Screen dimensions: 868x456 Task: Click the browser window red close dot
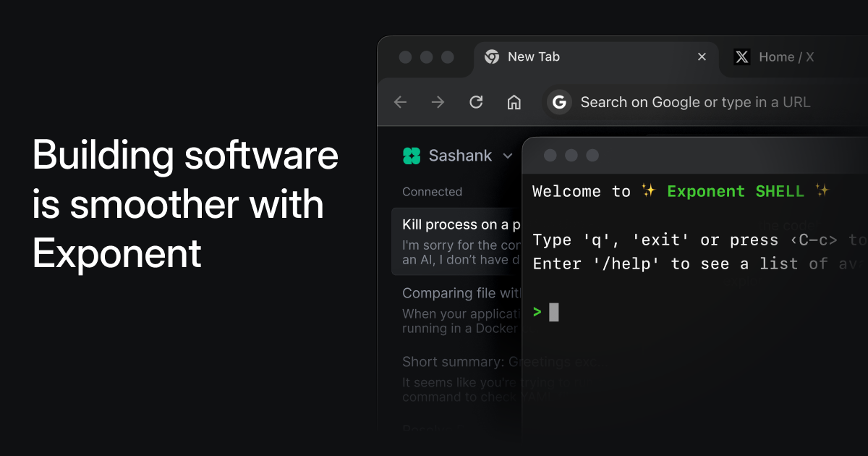point(405,57)
